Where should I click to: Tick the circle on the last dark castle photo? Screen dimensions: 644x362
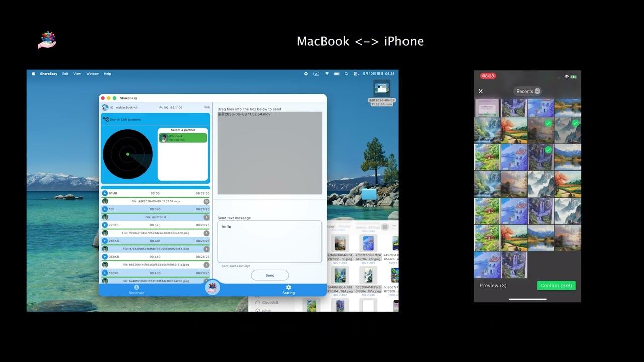(521, 258)
